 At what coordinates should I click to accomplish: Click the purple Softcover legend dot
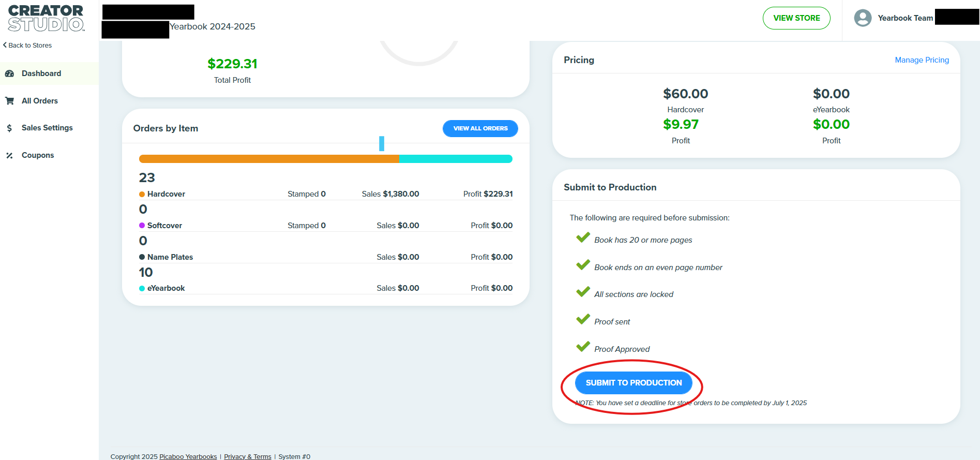pyautogui.click(x=142, y=226)
